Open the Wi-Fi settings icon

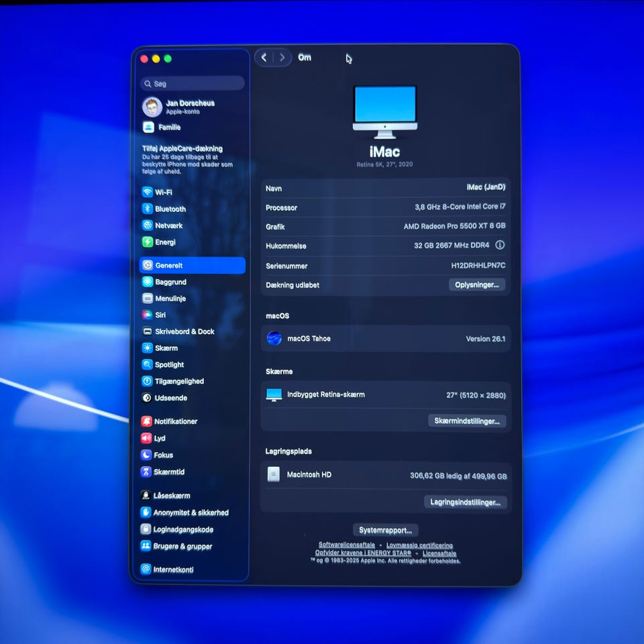pyautogui.click(x=148, y=192)
